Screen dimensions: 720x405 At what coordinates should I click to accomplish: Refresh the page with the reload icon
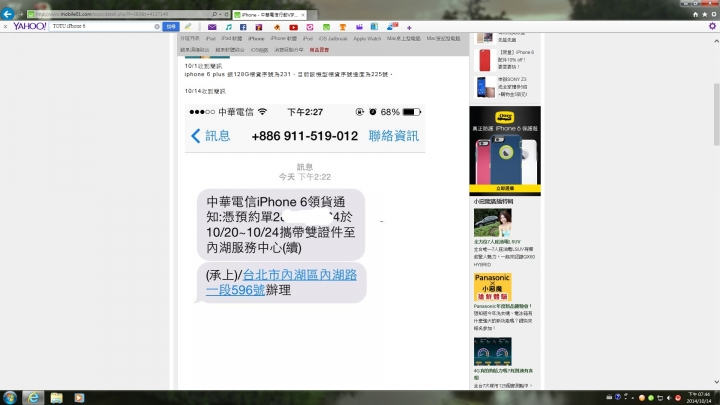pos(226,15)
